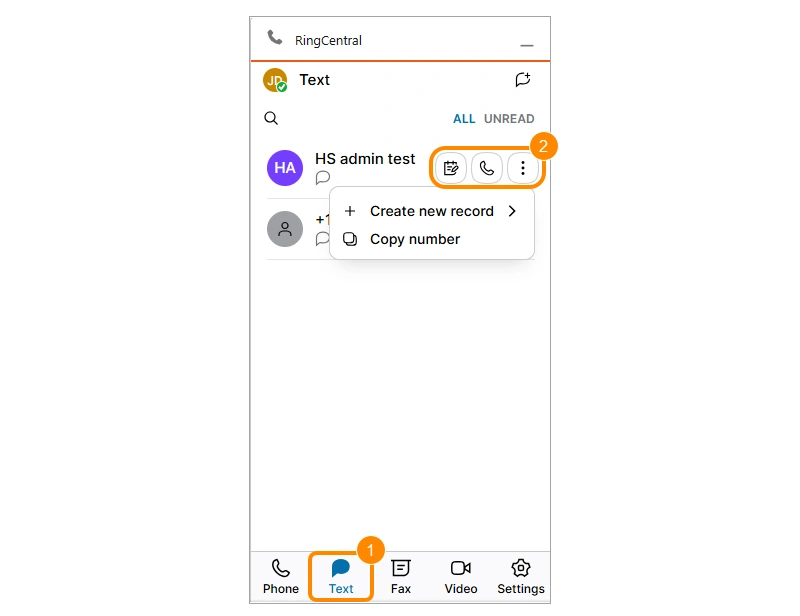Click the HA purple contact avatar

(285, 168)
